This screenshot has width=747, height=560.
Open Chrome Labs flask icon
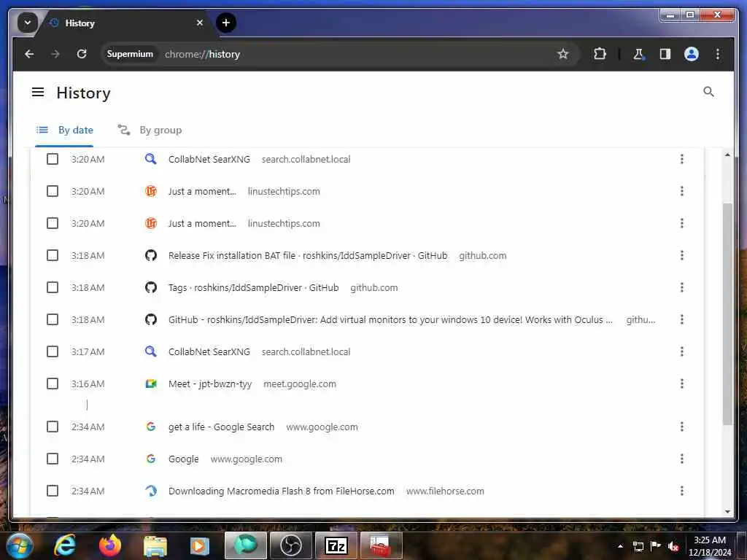tap(638, 54)
